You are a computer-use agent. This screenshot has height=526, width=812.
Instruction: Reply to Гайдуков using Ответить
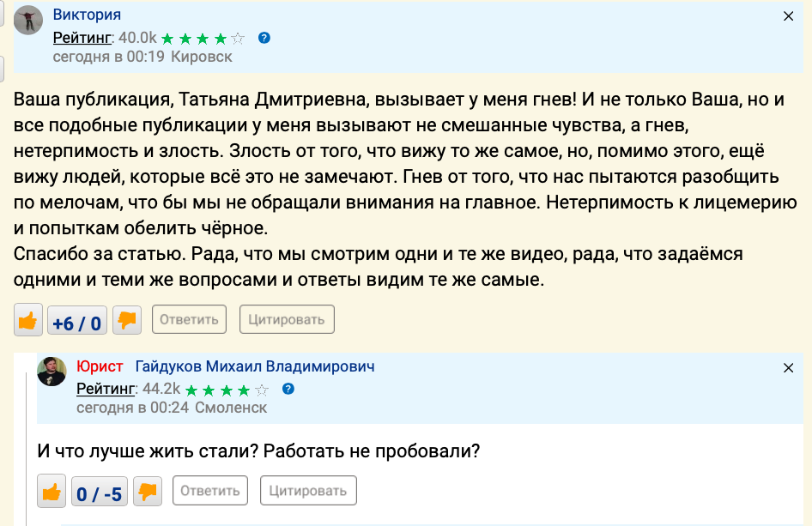210,492
